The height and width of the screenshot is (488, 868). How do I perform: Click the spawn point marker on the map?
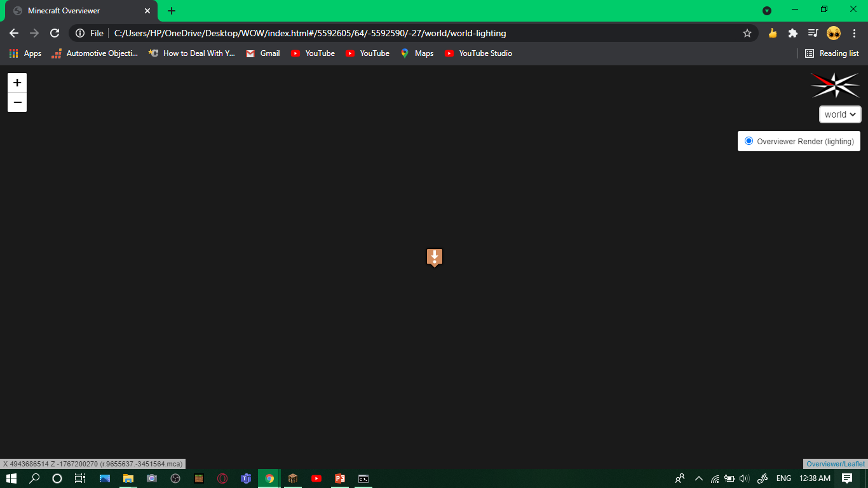(434, 258)
